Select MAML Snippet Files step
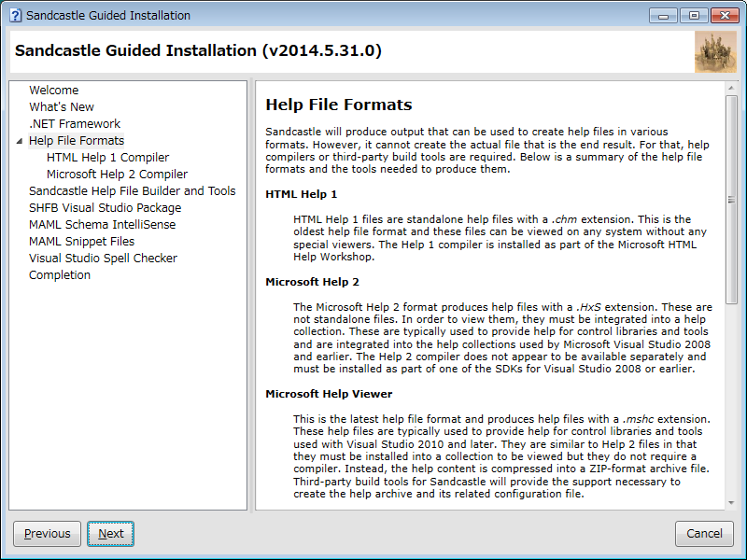 [81, 242]
